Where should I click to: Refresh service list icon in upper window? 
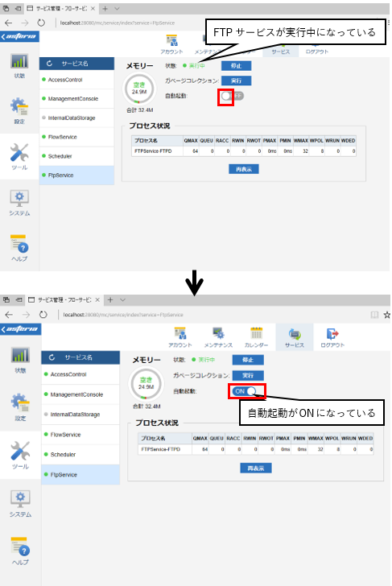tap(49, 64)
